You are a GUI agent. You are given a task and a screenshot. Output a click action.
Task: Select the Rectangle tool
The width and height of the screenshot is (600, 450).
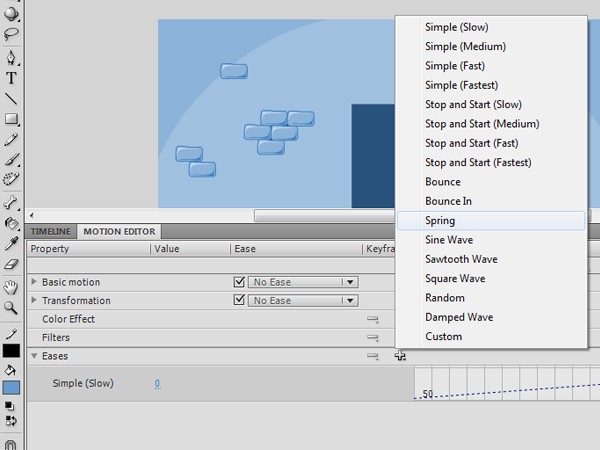click(x=11, y=119)
